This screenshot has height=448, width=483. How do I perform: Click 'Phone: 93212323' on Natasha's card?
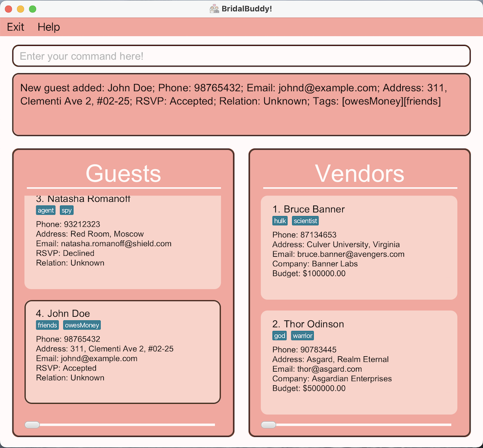(x=68, y=224)
